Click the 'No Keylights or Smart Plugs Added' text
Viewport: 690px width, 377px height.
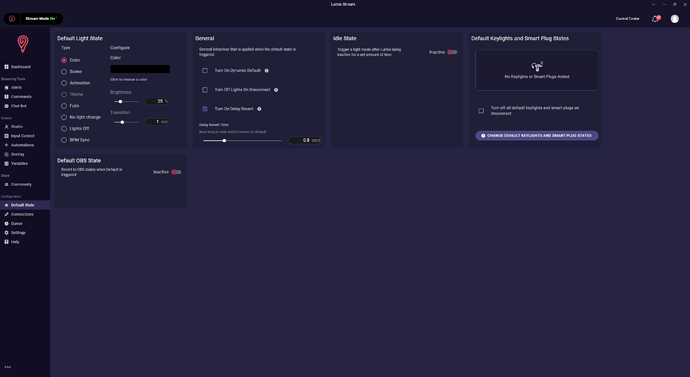pos(537,77)
